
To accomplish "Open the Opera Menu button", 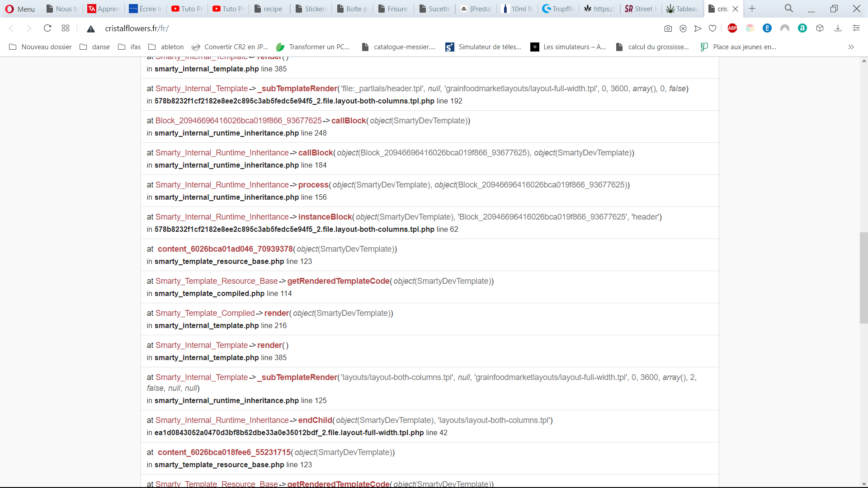I will 20,9.
